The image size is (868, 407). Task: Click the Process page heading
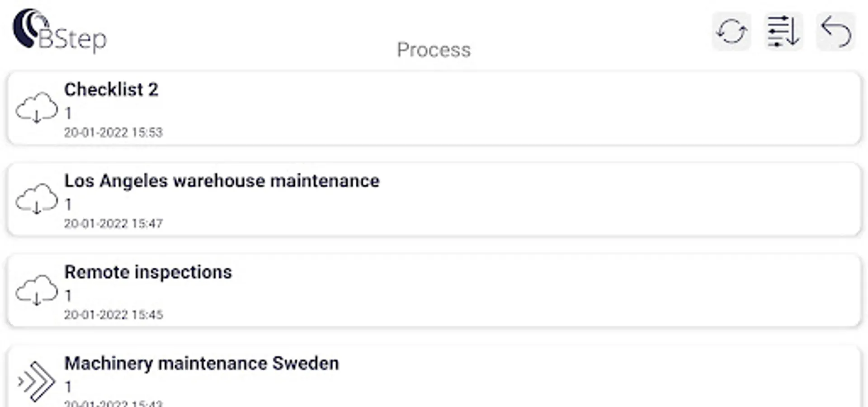pyautogui.click(x=434, y=50)
